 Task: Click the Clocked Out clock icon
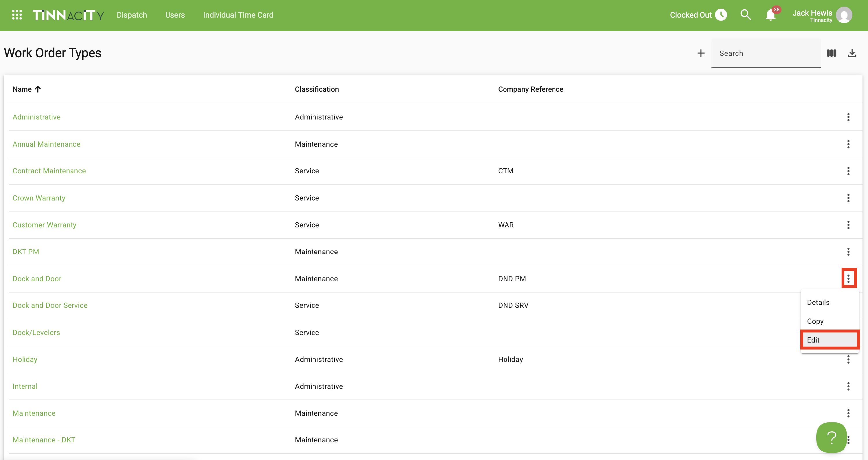721,15
